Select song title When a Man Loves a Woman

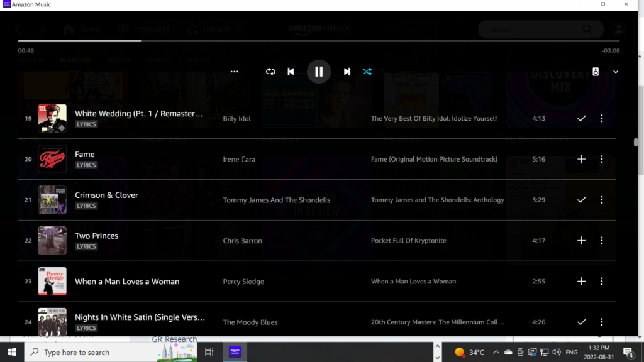127,282
